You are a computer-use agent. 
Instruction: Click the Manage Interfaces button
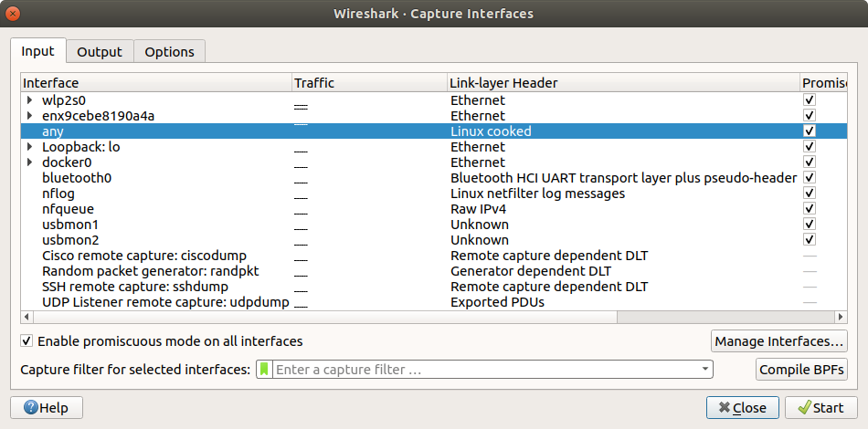click(x=778, y=341)
